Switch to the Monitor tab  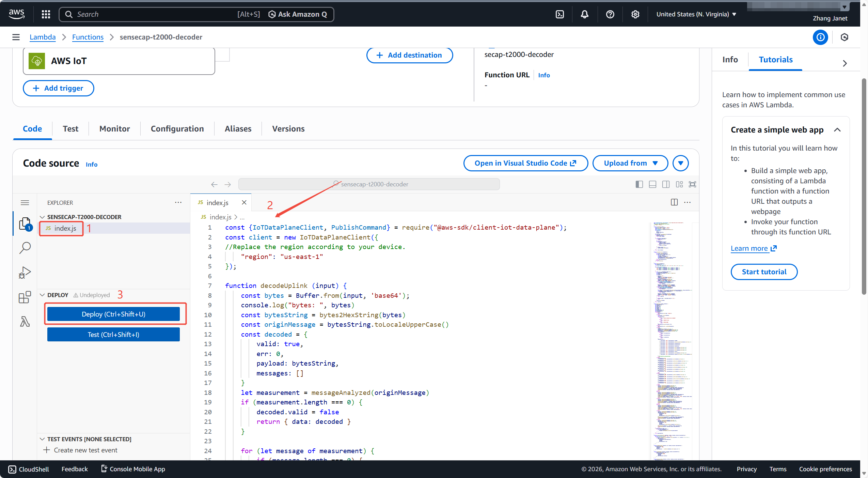114,129
